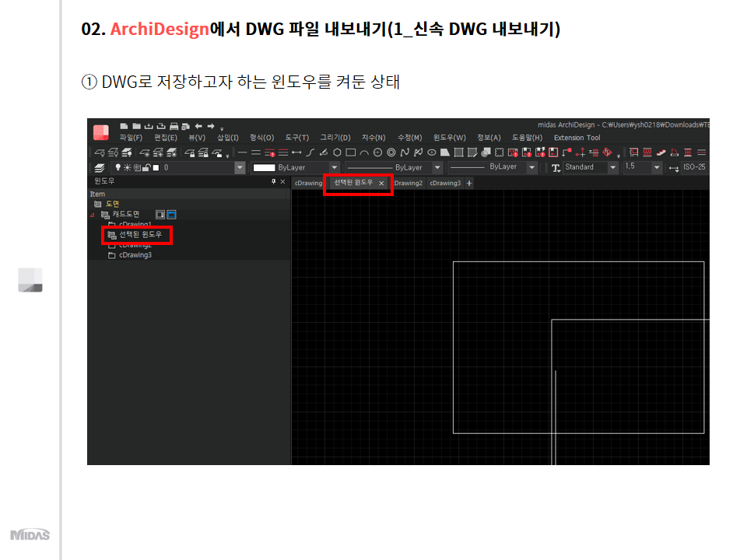Toggle the first view-mode button beside 캐드도면
This screenshot has width=747, height=560.
click(160, 215)
